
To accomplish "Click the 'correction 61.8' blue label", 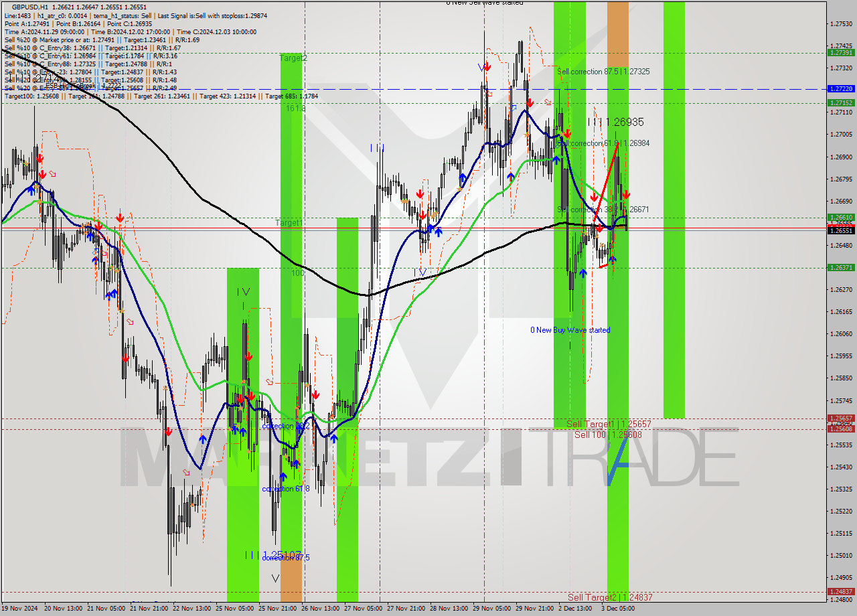I will click(x=286, y=489).
